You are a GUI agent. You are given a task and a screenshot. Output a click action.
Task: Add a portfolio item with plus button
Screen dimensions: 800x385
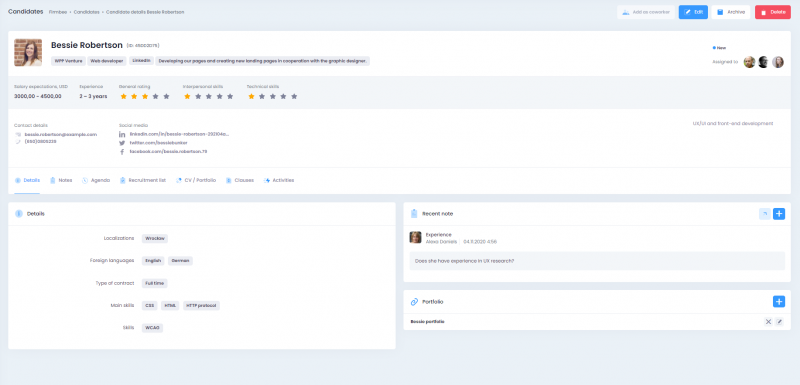tap(779, 301)
